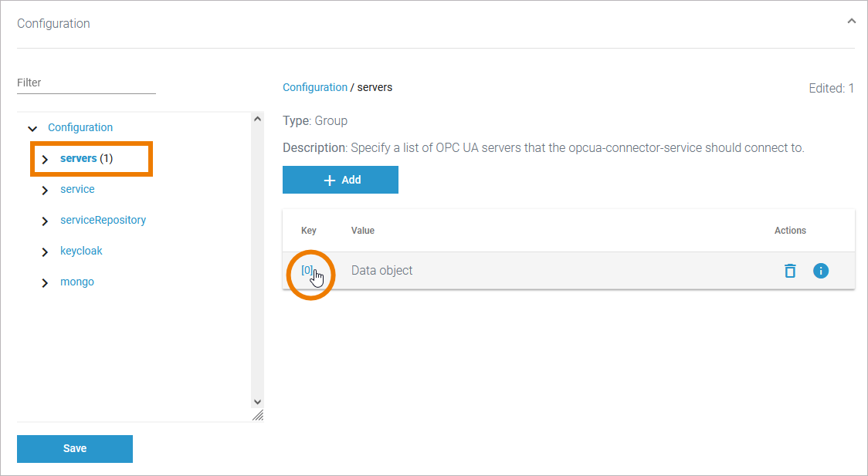Select mongo in configuration tree
This screenshot has width=868, height=476.
pyautogui.click(x=77, y=282)
